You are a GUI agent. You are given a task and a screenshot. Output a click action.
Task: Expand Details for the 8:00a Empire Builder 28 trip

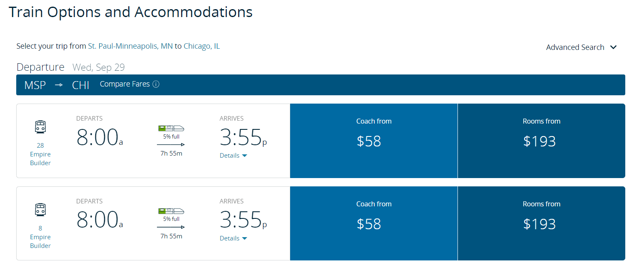point(233,155)
